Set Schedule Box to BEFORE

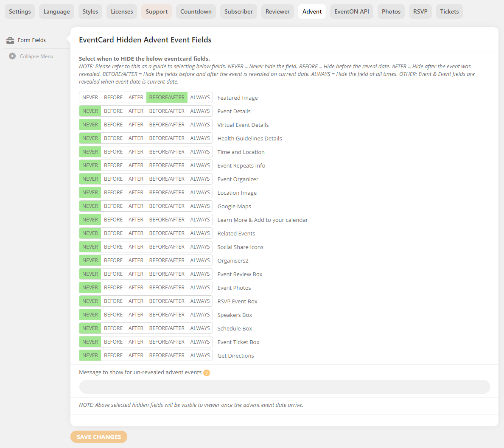pyautogui.click(x=113, y=328)
